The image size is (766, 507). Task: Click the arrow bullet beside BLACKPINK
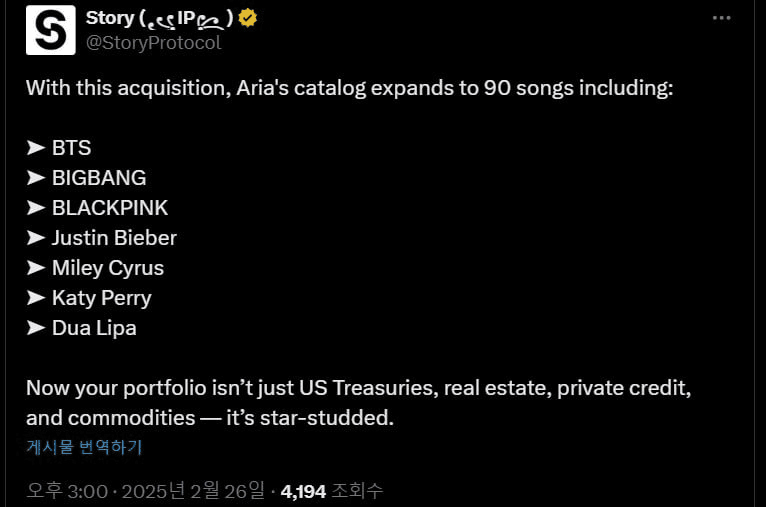[x=36, y=208]
